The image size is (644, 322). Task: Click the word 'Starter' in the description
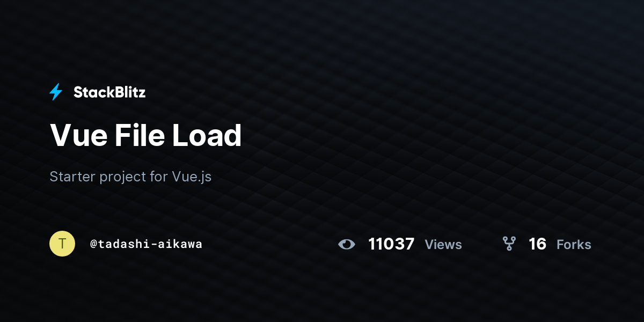[x=72, y=177]
